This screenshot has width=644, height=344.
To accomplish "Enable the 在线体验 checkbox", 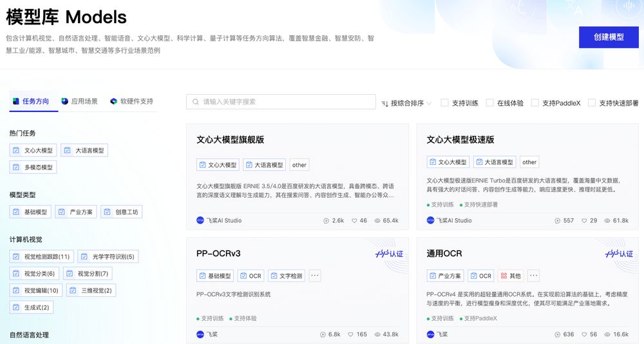I will pos(489,102).
